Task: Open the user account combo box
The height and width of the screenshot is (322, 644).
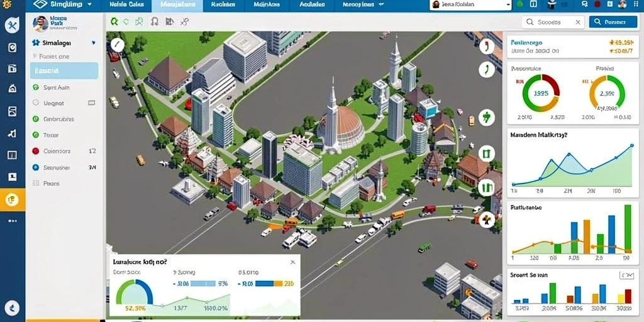Action: tap(470, 5)
